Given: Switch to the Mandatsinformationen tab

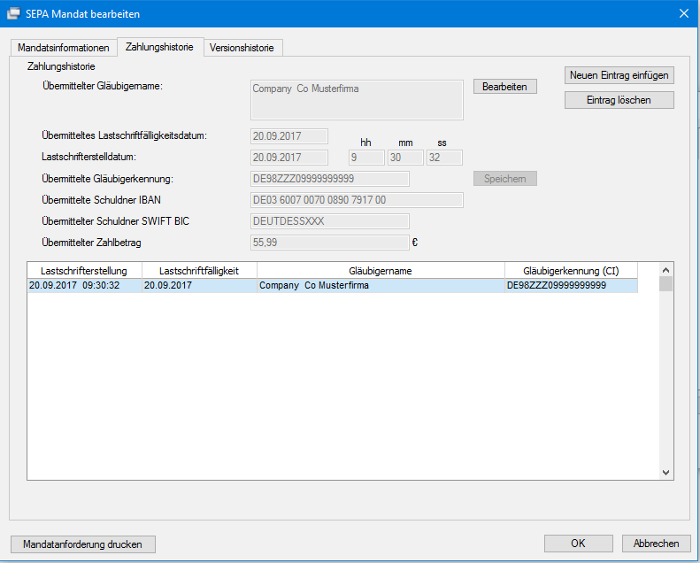Looking at the screenshot, I should (x=63, y=48).
